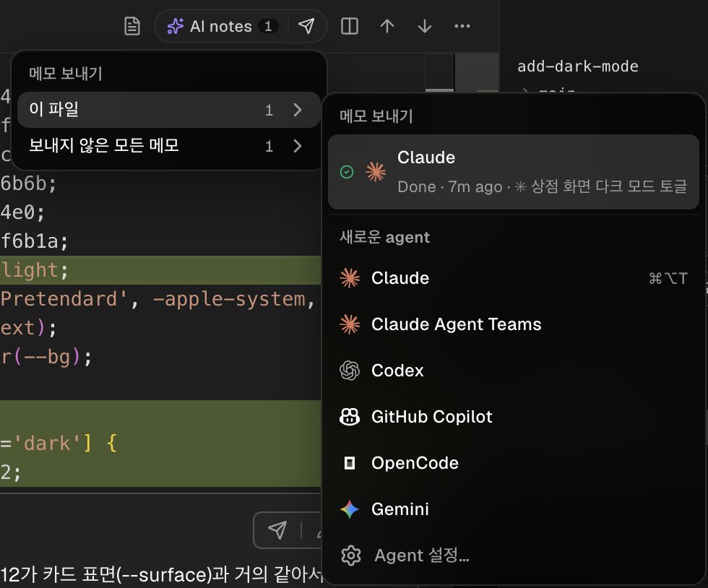Image resolution: width=708 pixels, height=588 pixels.
Task: Click the starburst icon beside new Claude agent
Action: [350, 278]
